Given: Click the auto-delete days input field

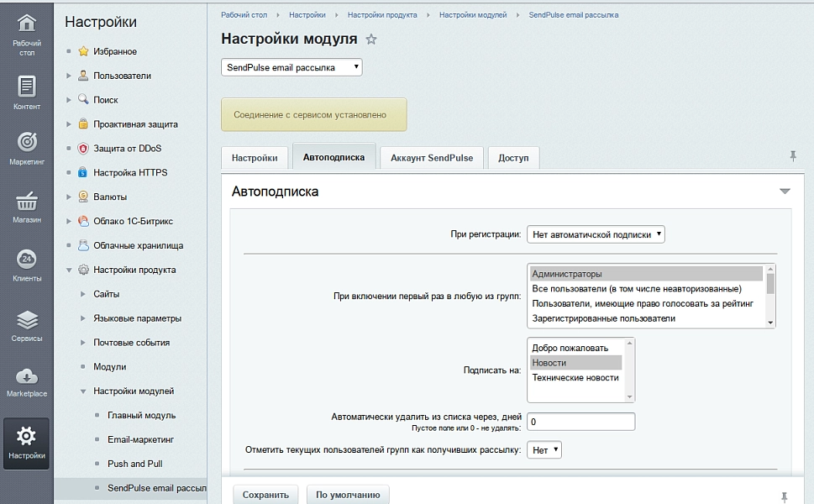Looking at the screenshot, I should (581, 422).
